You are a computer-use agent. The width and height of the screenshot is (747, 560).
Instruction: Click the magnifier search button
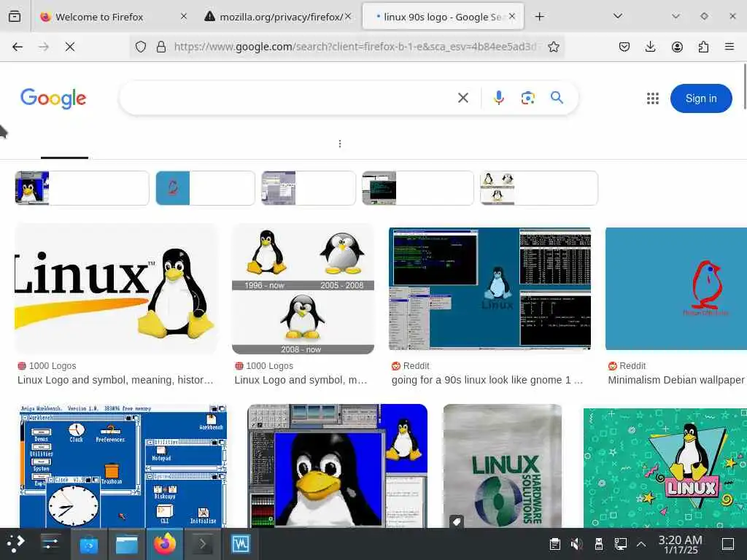[x=557, y=98]
